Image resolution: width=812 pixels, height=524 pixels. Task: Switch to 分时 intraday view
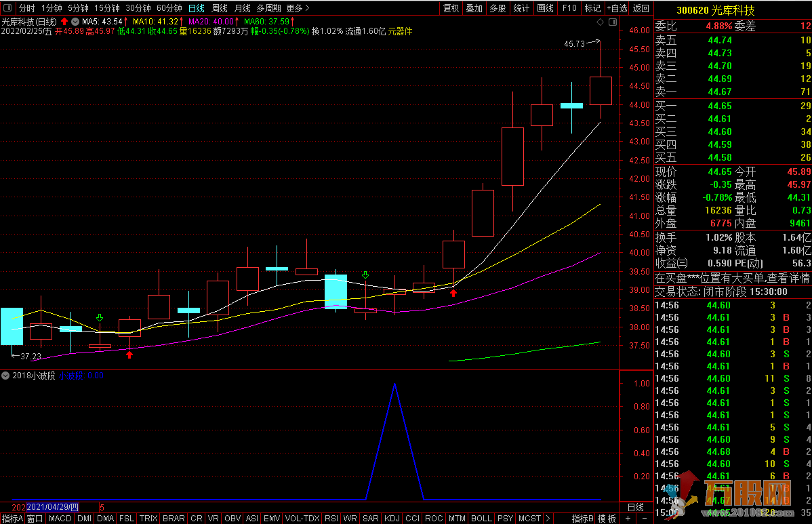(x=26, y=7)
